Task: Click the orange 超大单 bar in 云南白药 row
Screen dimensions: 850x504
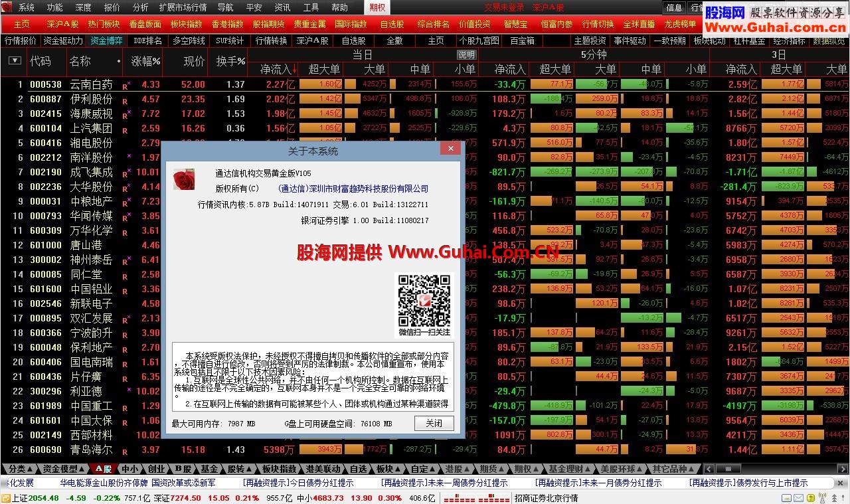Action: tap(321, 84)
